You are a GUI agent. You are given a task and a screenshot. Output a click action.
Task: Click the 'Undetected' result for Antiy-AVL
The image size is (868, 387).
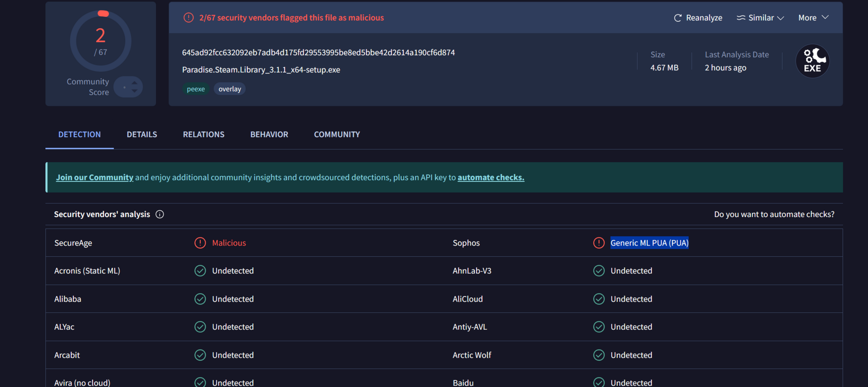631,327
